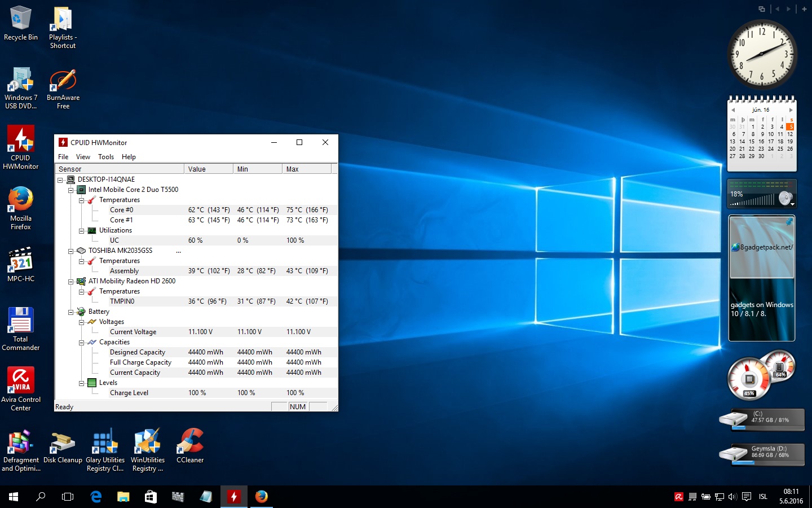Open taskbar Search magnifier
The height and width of the screenshot is (508, 812).
(x=41, y=497)
